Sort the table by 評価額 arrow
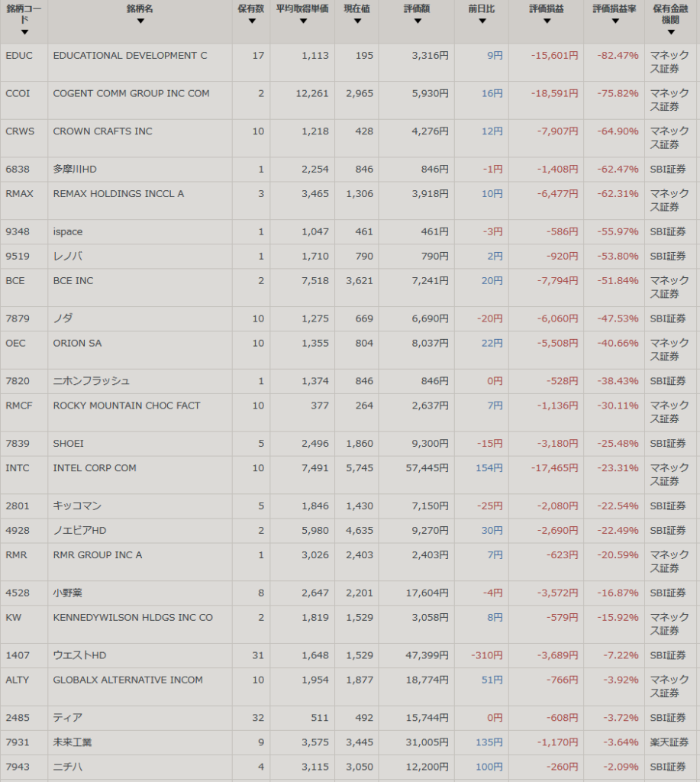The image size is (700, 782). pyautogui.click(x=417, y=21)
